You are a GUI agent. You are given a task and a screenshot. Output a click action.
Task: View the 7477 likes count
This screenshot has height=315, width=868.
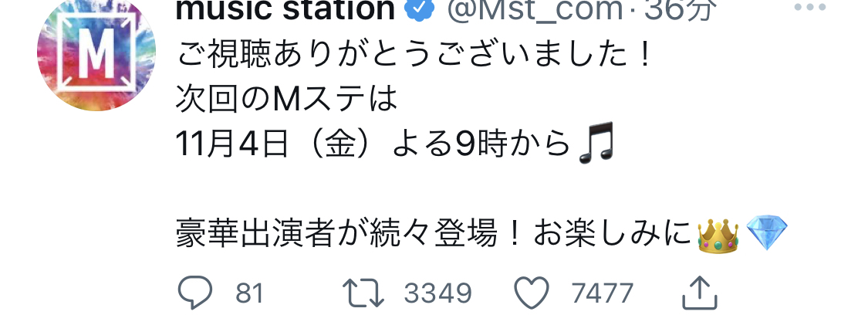(603, 293)
